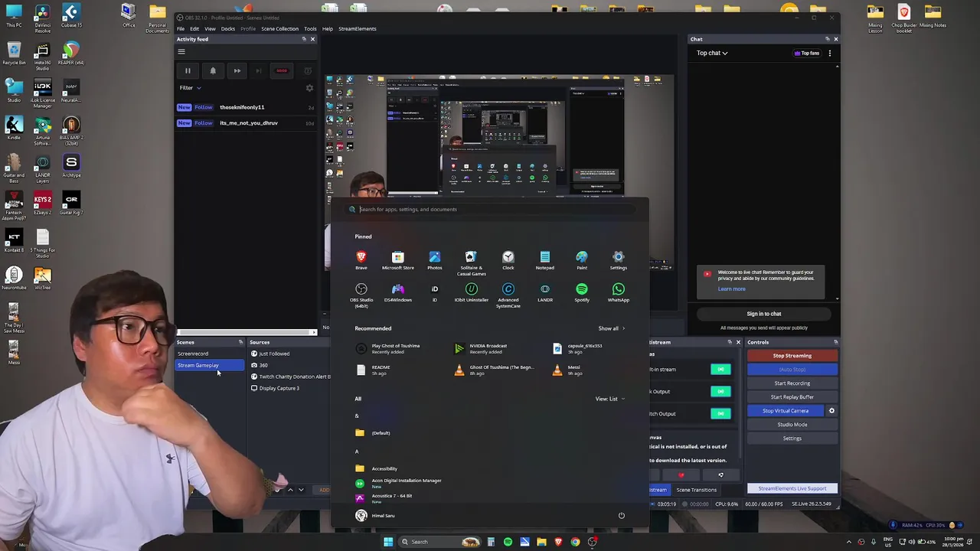Screen dimensions: 980x551
Task: Launch Photos from Start menu
Action: pos(434,260)
